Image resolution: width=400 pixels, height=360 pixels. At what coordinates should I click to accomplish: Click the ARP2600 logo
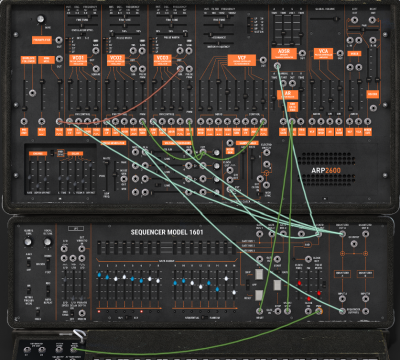pos(326,171)
